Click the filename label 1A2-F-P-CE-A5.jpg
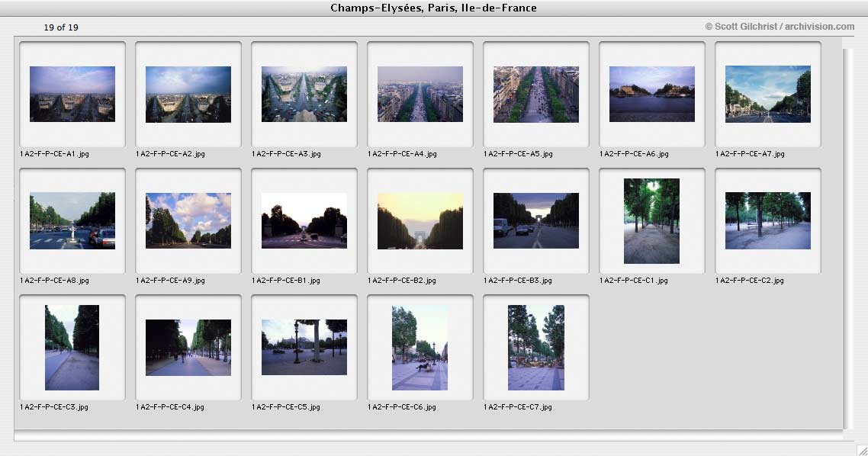This screenshot has width=868, height=456. 518,154
